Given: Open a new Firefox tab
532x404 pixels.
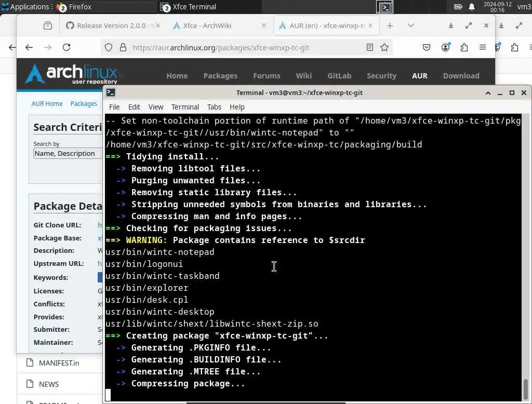Looking at the screenshot, I should tap(390, 26).
